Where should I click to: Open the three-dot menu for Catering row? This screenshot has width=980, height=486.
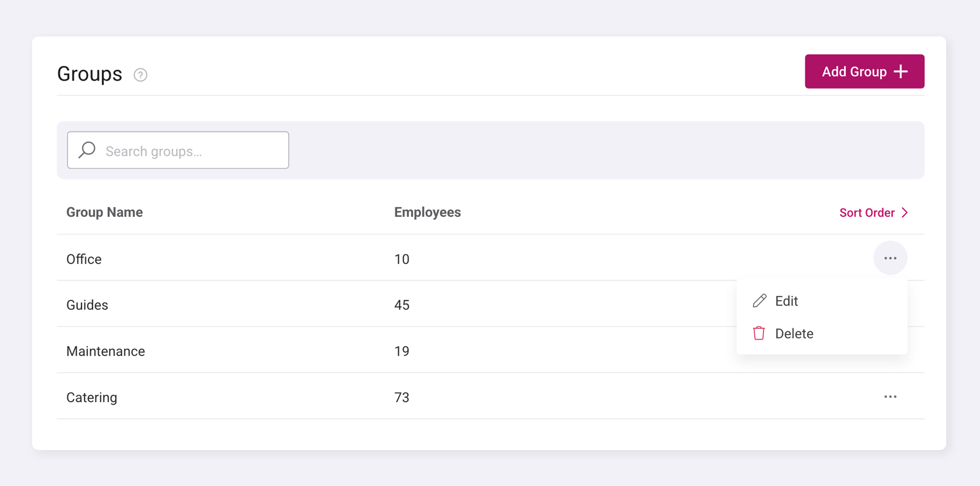coord(890,397)
